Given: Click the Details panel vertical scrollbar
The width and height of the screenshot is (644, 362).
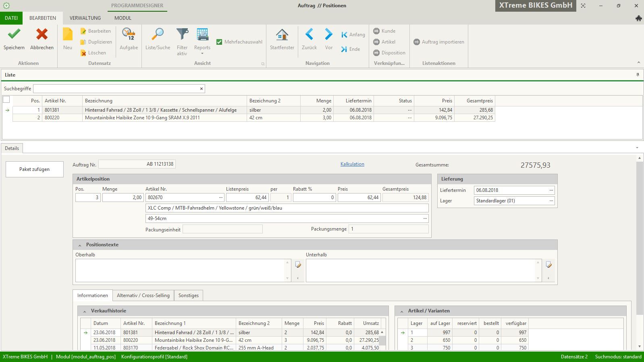Looking at the screenshot, I should click(x=640, y=238).
